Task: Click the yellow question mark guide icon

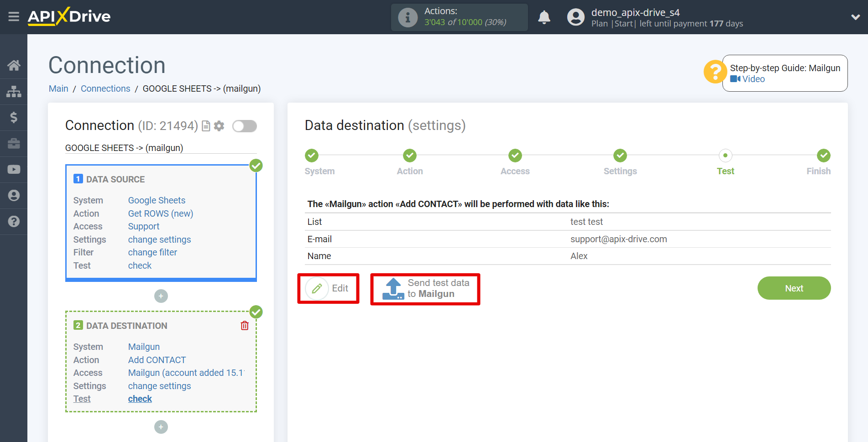Action: pos(715,72)
